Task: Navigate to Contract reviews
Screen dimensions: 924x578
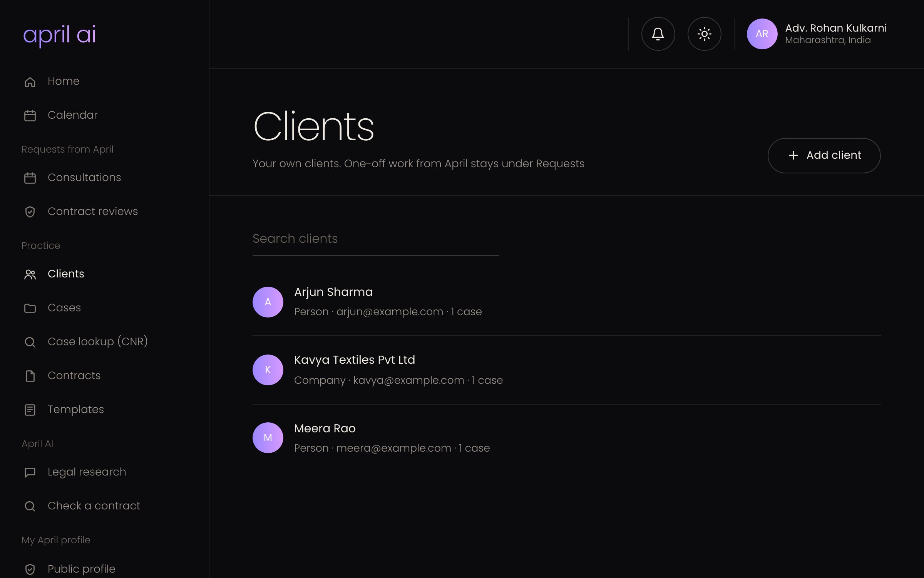Action: tap(93, 211)
